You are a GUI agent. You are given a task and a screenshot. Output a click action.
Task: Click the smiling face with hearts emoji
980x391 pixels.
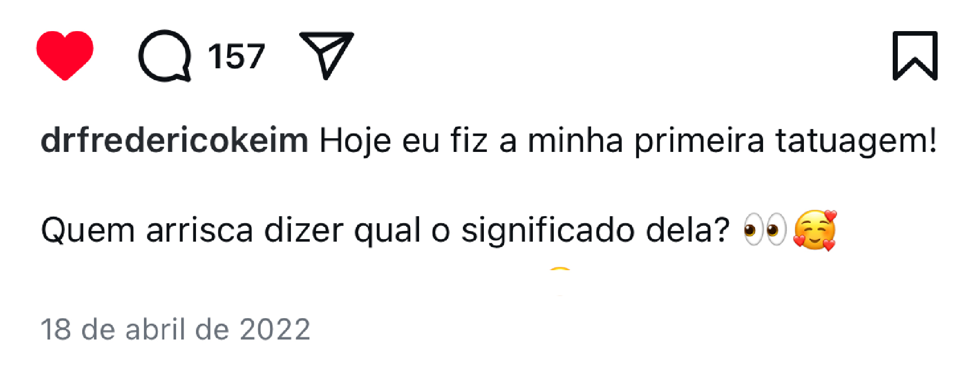(x=815, y=230)
